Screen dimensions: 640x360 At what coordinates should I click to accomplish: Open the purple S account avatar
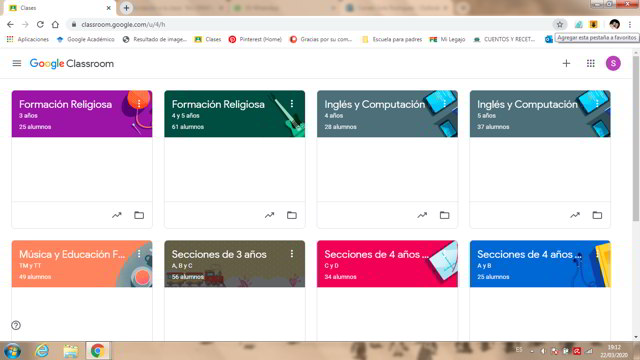click(613, 63)
